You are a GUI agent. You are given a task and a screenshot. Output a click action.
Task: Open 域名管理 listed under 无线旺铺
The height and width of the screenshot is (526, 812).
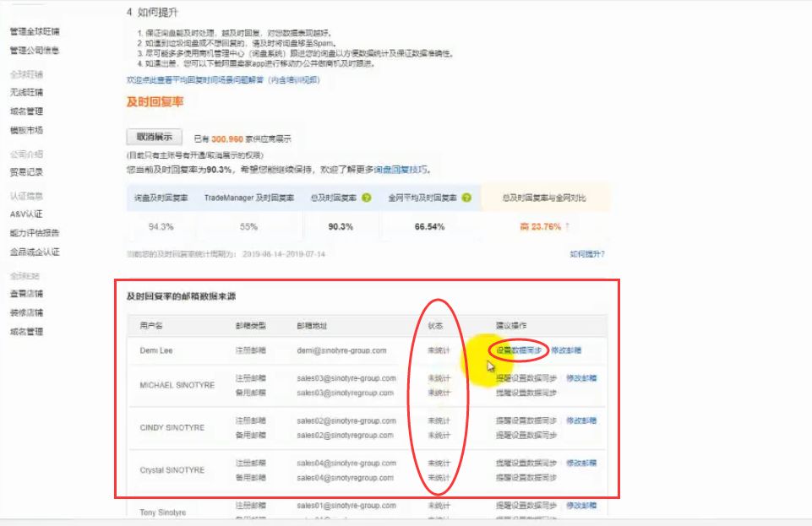pyautogui.click(x=26, y=111)
